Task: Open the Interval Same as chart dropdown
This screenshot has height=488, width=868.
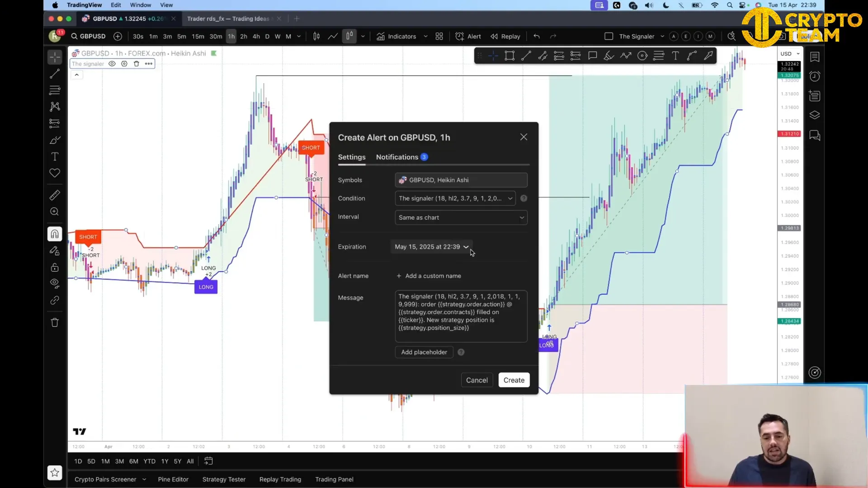Action: click(x=461, y=217)
